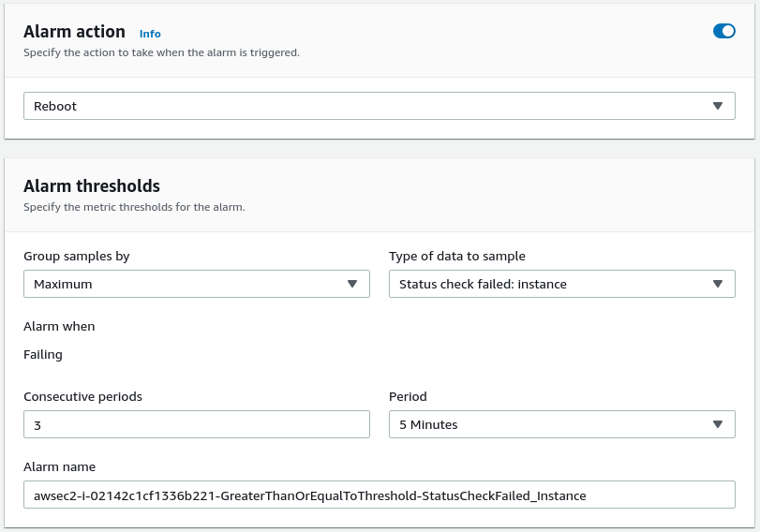Click the caret icon on the Maximum selector
The width and height of the screenshot is (760, 532).
coord(352,284)
